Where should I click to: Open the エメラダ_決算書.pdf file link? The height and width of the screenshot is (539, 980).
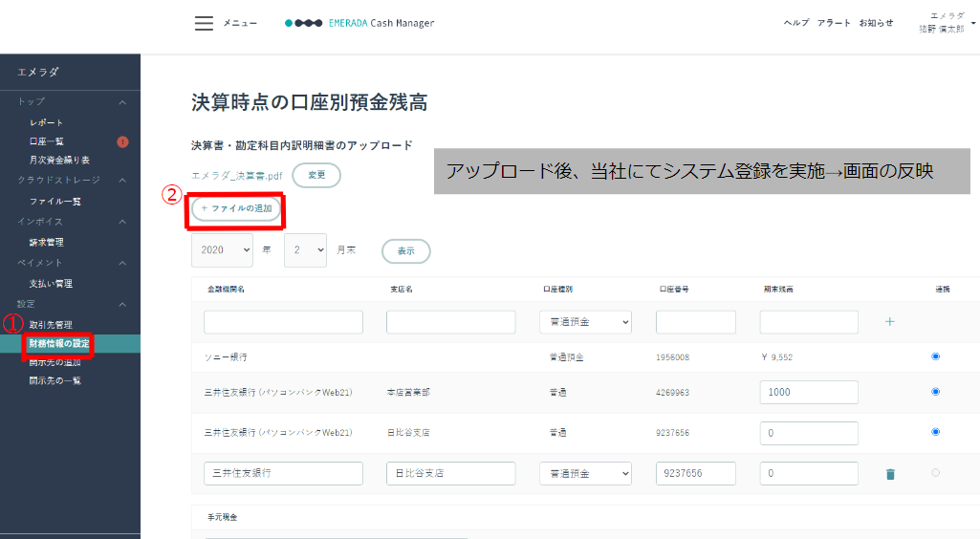click(x=237, y=176)
